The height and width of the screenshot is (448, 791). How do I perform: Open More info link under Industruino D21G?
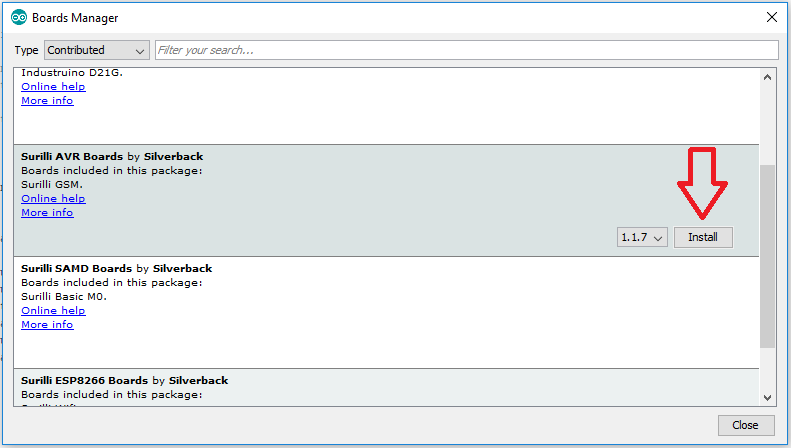(47, 101)
